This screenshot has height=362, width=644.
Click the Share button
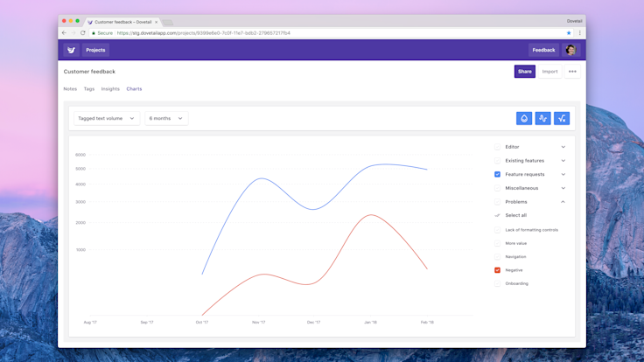pyautogui.click(x=524, y=72)
